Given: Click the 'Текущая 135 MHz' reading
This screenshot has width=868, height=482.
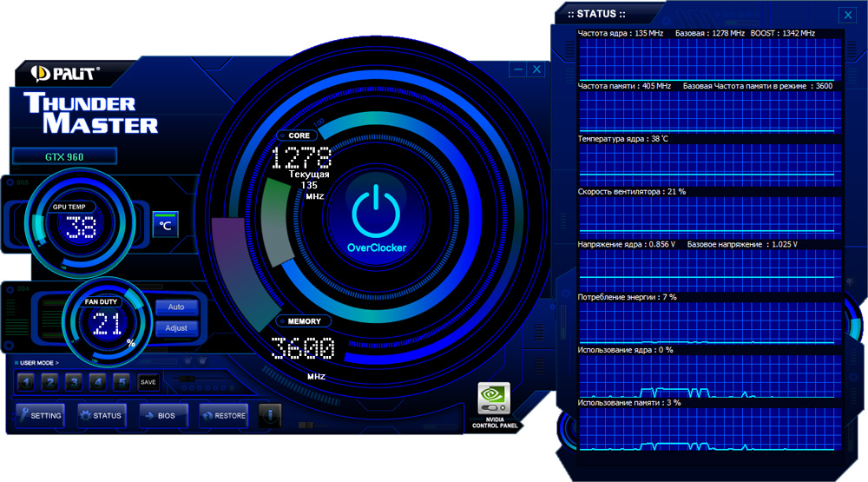Looking at the screenshot, I should (x=310, y=185).
